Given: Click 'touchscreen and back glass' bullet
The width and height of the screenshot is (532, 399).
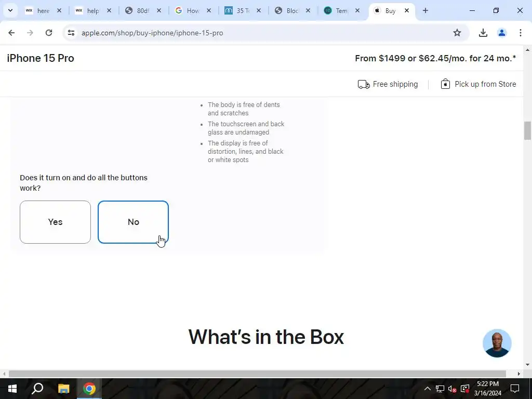Looking at the screenshot, I should coord(246,128).
